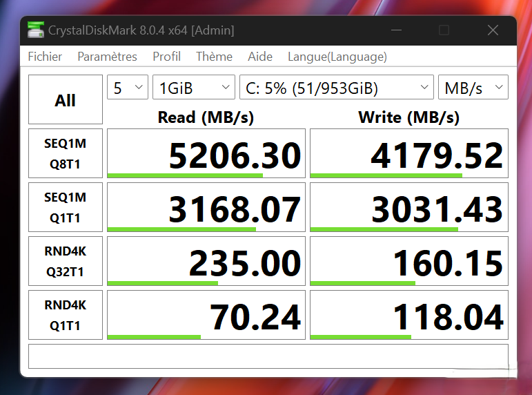Start the RND4K Q1T1 benchmark
532x395 pixels.
coord(65,315)
